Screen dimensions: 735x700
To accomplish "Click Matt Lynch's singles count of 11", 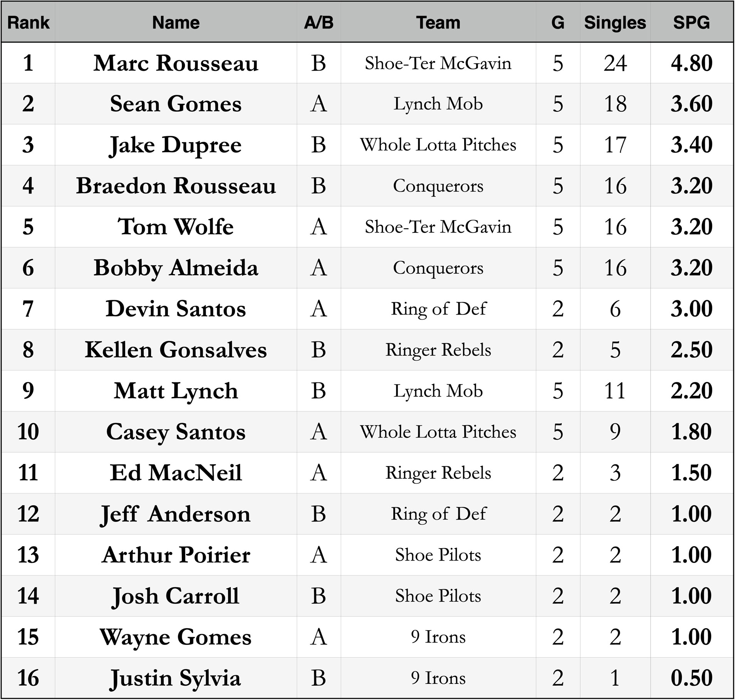I will [615, 390].
